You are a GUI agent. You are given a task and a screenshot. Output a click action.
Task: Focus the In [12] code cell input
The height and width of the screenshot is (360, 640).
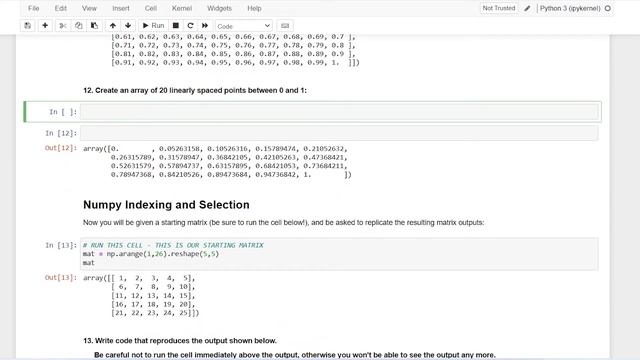[x=339, y=133]
